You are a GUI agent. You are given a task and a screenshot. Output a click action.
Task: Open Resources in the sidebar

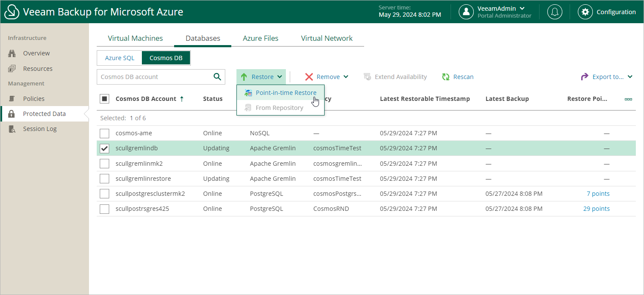coord(38,69)
